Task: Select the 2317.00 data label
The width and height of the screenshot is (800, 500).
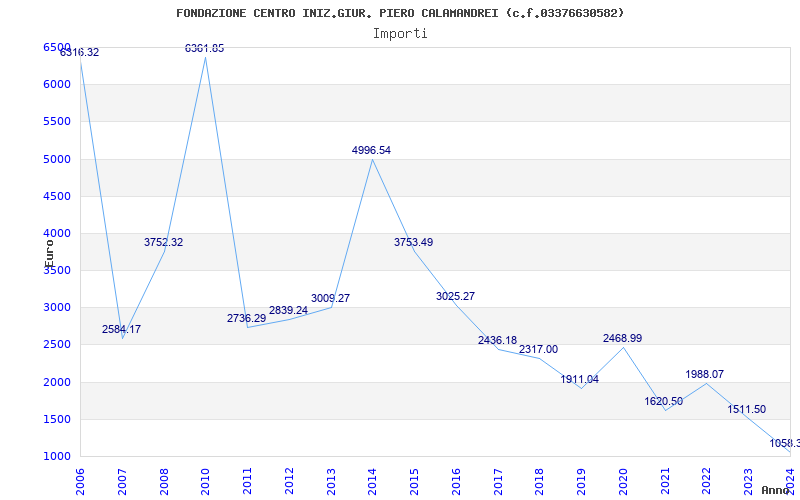Action: tap(538, 349)
